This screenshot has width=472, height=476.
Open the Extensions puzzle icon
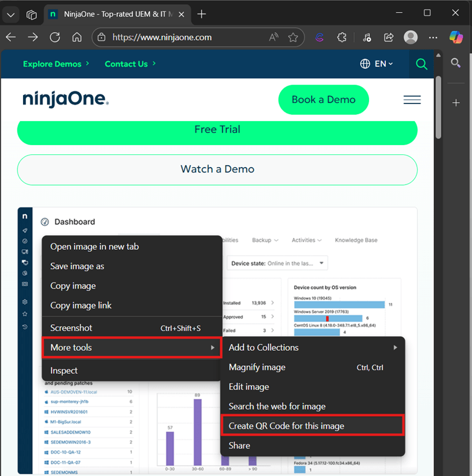(x=342, y=37)
